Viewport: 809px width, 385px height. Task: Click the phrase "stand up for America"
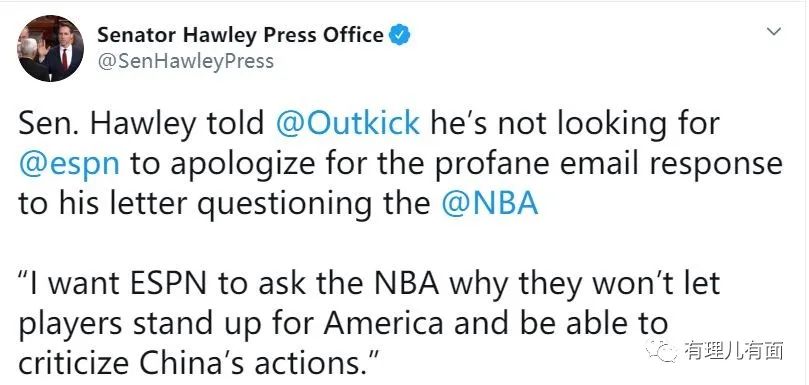point(288,324)
